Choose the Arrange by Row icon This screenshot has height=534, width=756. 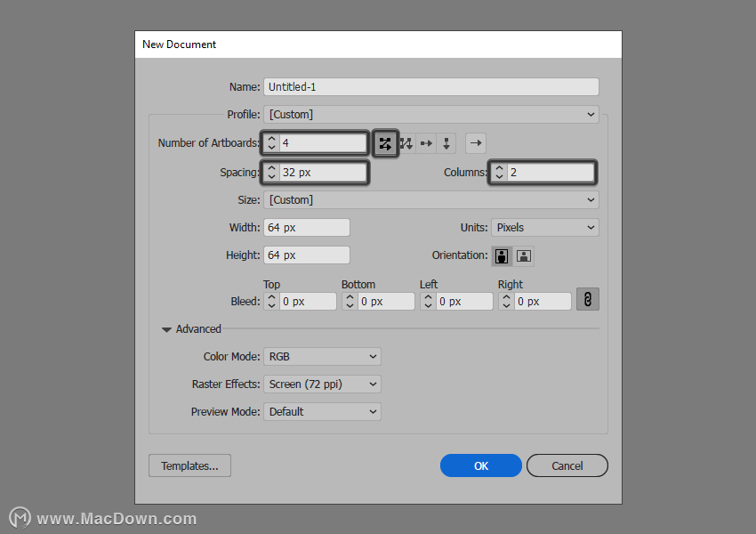(x=426, y=143)
